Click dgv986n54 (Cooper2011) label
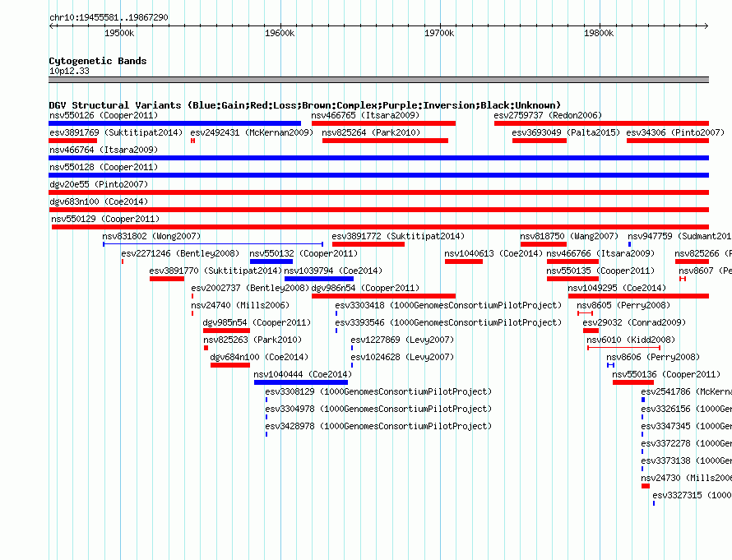The height and width of the screenshot is (560, 732). (x=365, y=288)
